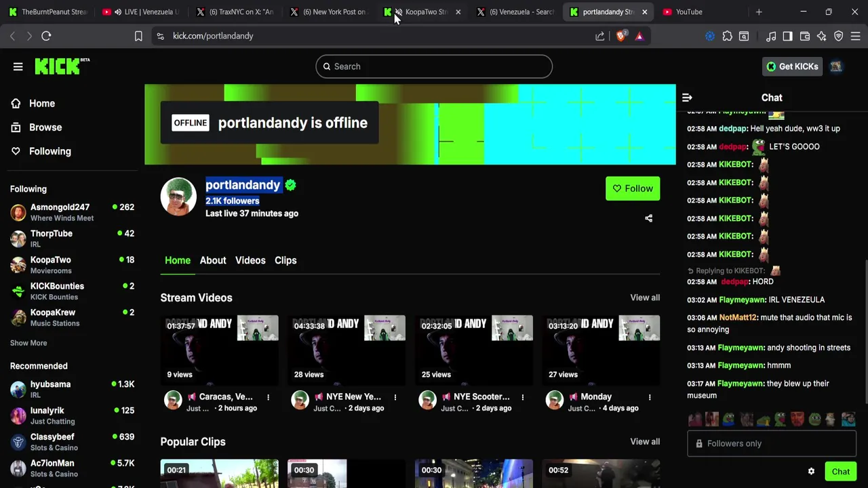The image size is (868, 488).
Task: Go to Home in the sidebar
Action: [41, 104]
